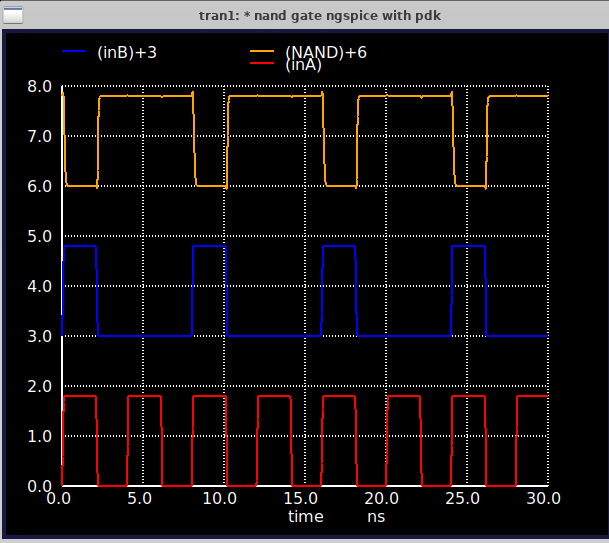
Task: Click the 'ns' unit label
Action: click(x=375, y=516)
